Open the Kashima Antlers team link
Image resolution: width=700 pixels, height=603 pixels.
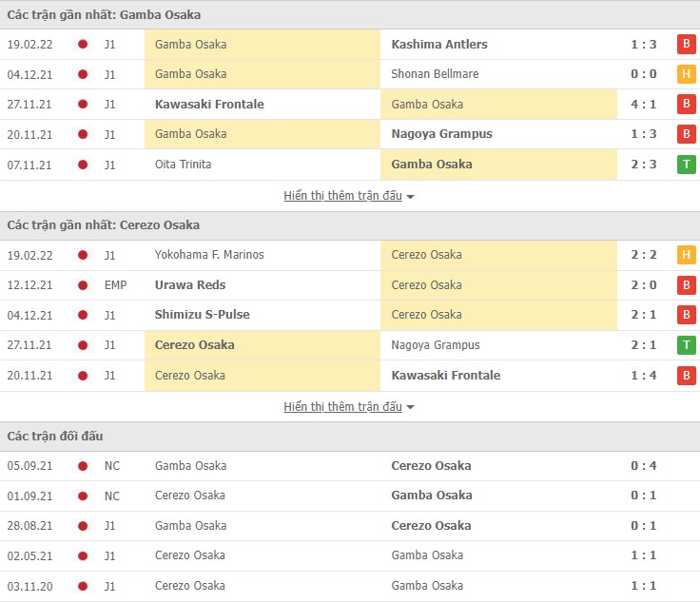tap(438, 45)
